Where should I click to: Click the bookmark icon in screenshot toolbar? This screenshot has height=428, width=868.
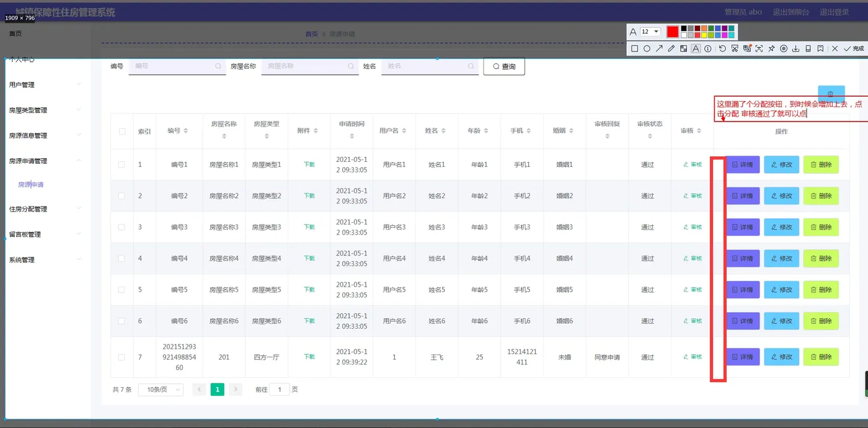pos(820,48)
